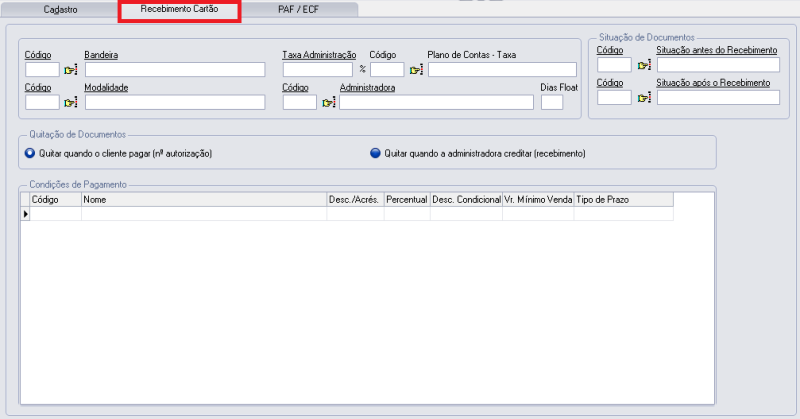Click the Administradora name field
Screen dimensions: 800x419
pyautogui.click(x=436, y=102)
